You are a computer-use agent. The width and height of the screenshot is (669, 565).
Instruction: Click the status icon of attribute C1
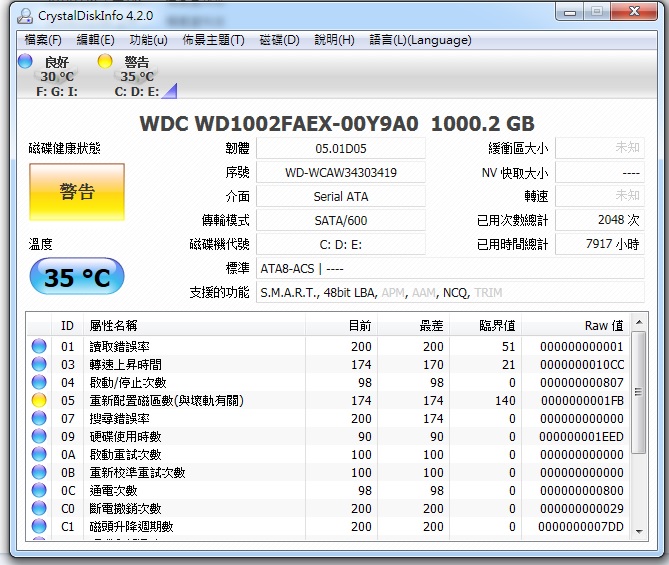[39, 526]
